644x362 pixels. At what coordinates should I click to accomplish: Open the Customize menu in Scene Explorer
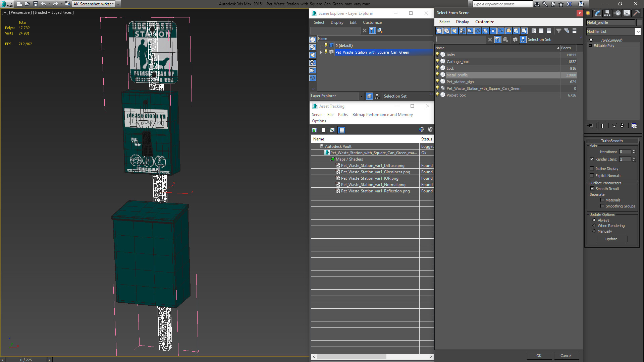(372, 22)
